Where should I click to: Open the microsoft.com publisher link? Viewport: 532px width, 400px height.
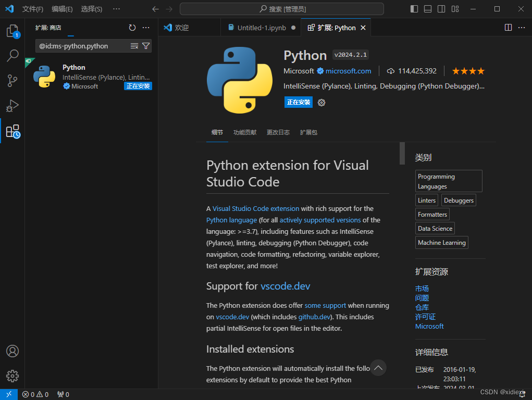pos(348,71)
